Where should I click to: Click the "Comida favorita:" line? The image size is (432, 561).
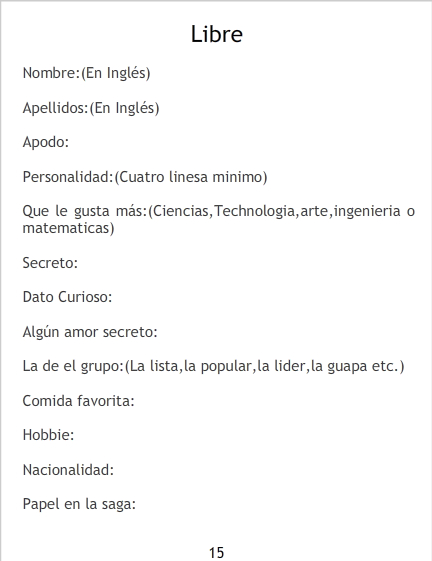[x=78, y=401]
